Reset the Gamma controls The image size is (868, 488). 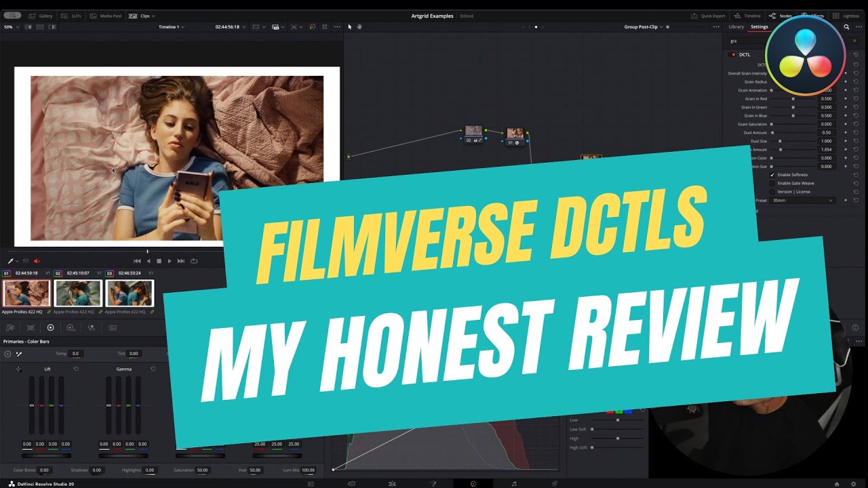coord(153,369)
